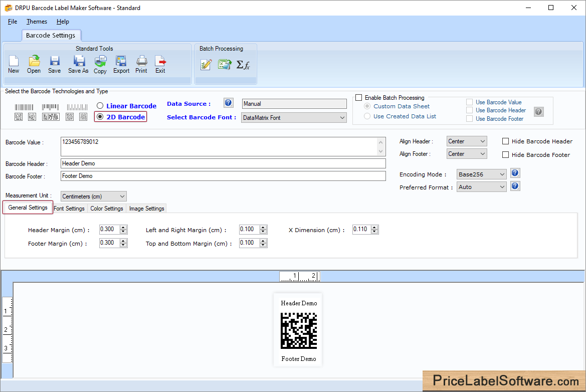Expand the Encoding Mode dropdown
Viewport: 586px width, 392px height.
[x=481, y=174]
